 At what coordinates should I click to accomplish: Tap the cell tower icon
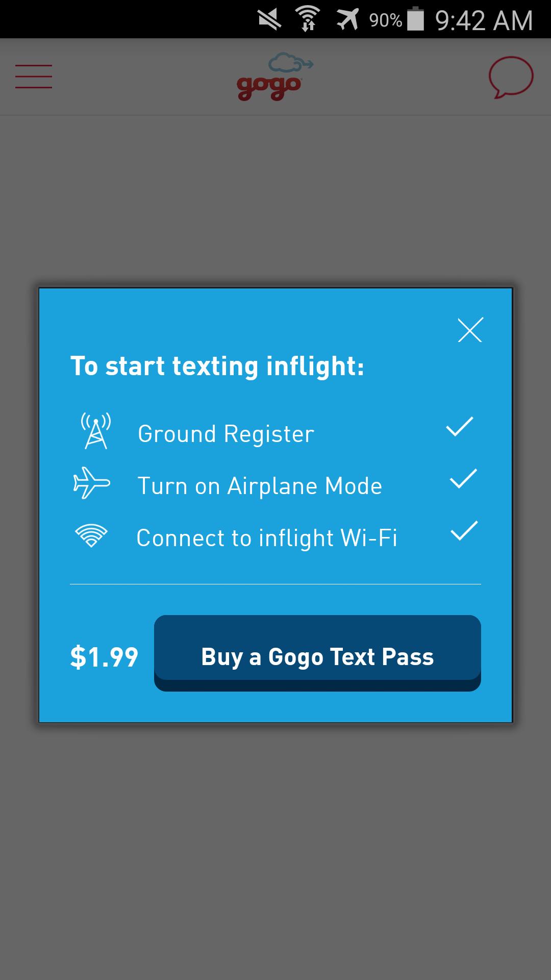click(96, 431)
